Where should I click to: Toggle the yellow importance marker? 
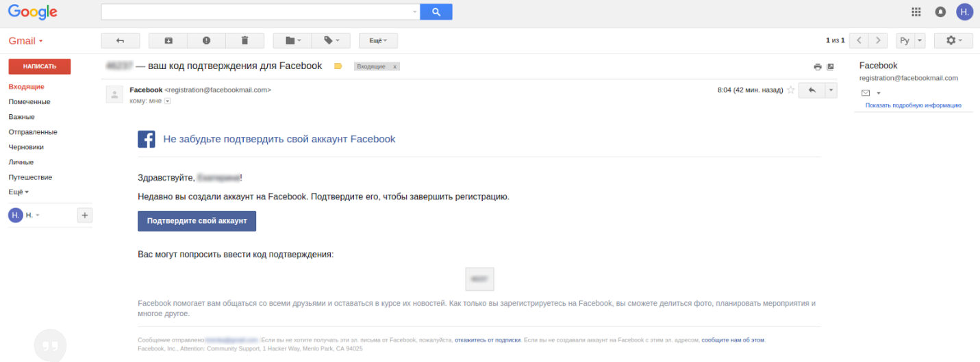point(338,66)
